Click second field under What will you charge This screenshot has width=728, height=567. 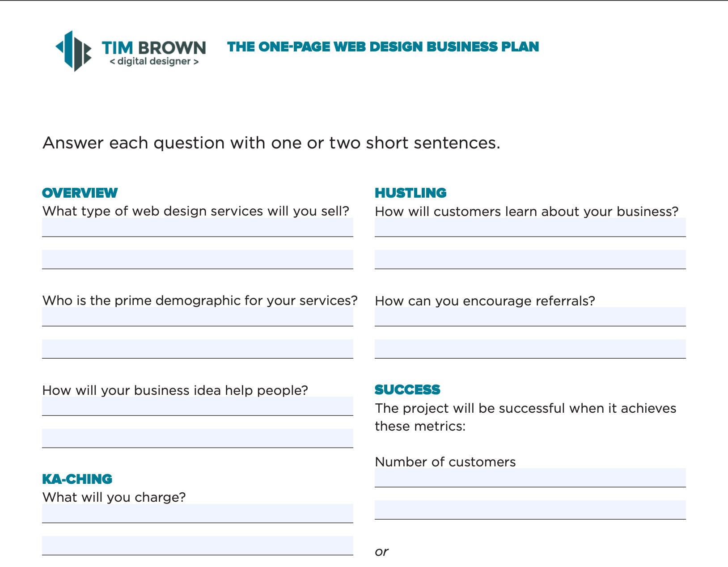(198, 546)
